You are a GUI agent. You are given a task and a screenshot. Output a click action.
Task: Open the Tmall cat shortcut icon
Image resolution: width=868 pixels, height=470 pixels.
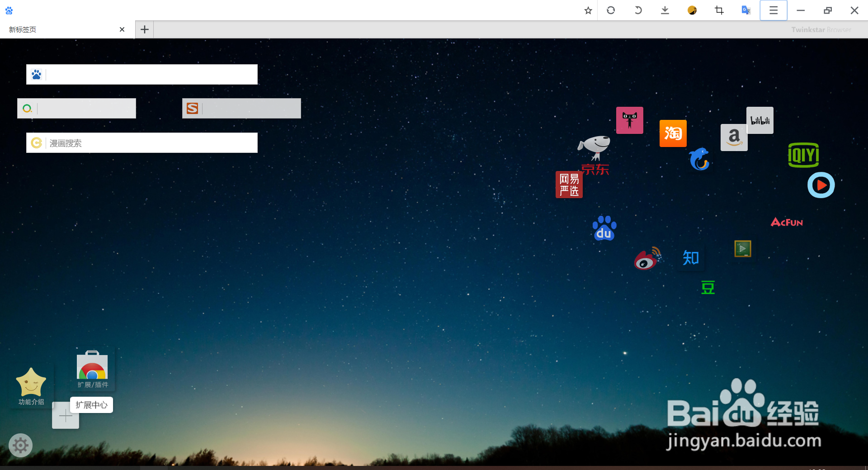pyautogui.click(x=630, y=120)
